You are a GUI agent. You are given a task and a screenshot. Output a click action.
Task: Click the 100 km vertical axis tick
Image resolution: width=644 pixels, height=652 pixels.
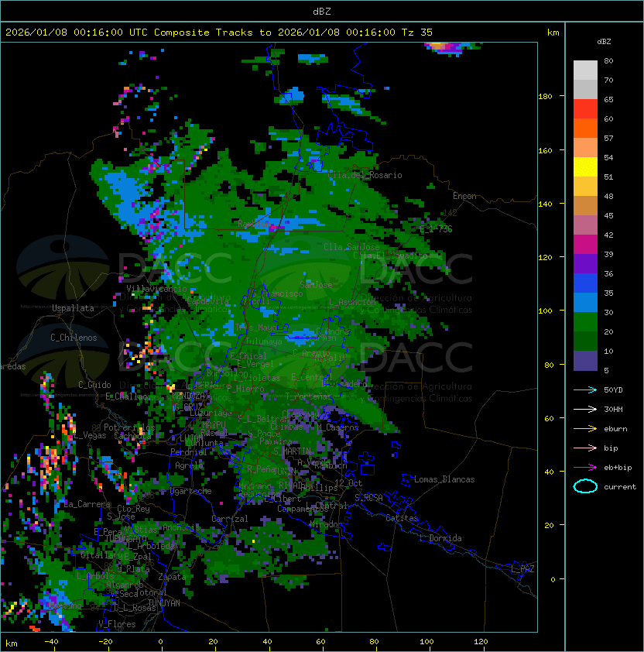coord(545,311)
